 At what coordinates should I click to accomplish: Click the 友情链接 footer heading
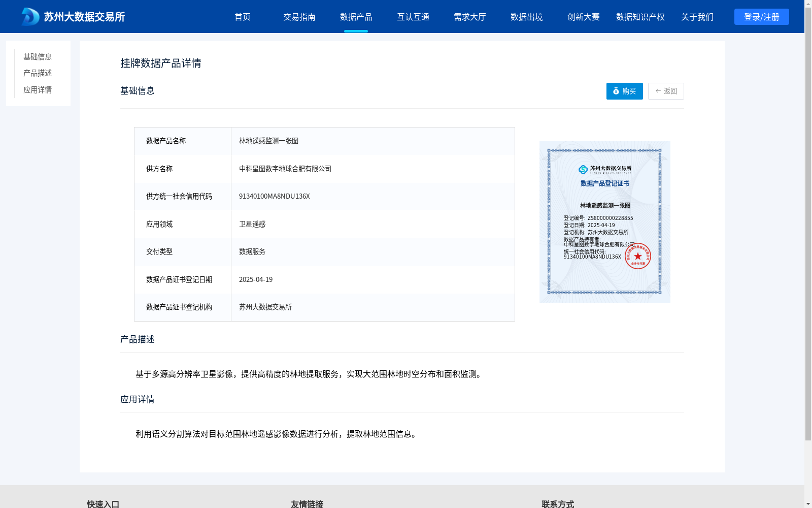click(x=307, y=504)
